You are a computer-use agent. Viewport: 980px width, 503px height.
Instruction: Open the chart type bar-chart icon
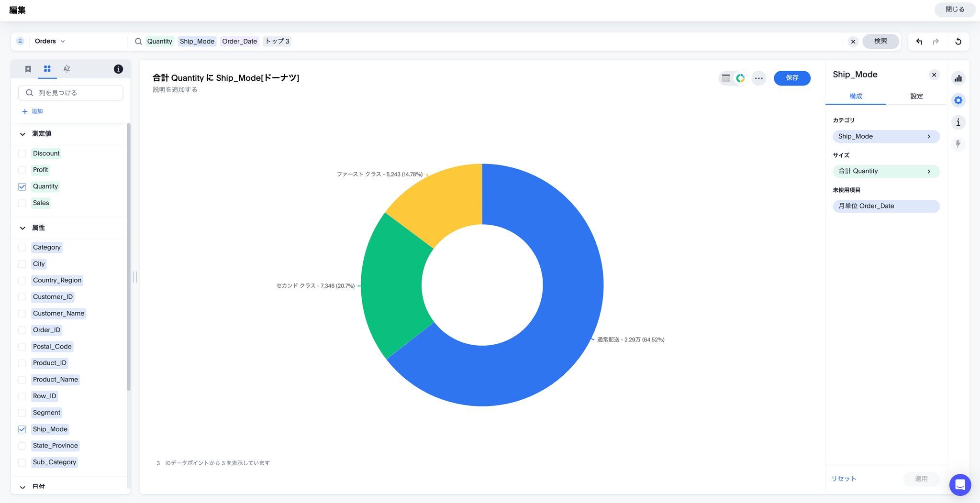pyautogui.click(x=958, y=78)
